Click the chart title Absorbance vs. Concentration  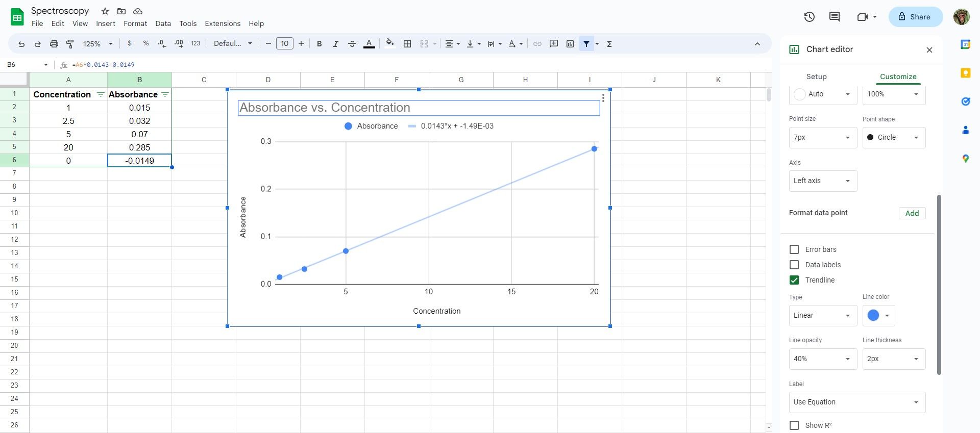coord(325,108)
